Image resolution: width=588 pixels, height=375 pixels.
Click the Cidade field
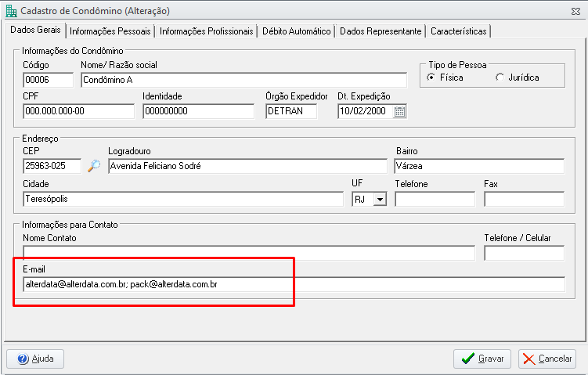click(183, 199)
